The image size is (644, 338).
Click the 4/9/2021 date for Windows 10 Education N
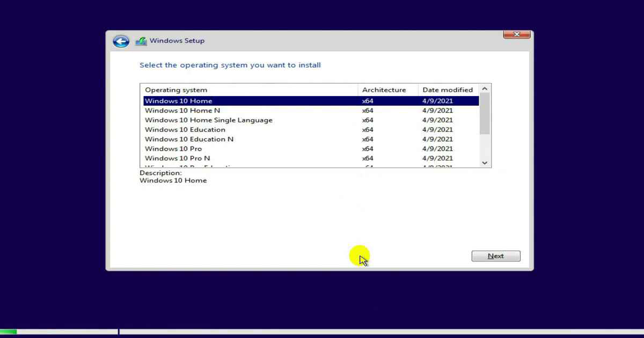click(437, 139)
